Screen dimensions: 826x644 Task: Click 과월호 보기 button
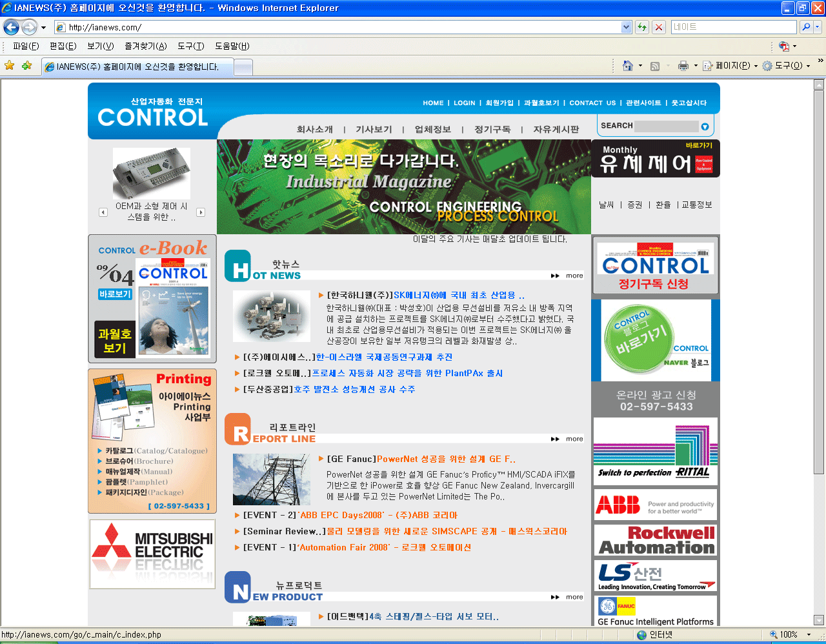tap(115, 340)
